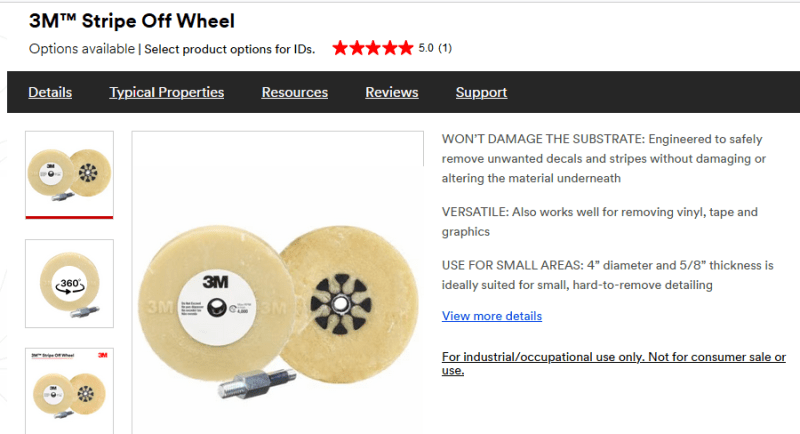The image size is (800, 434).
Task: Click the View more details link
Action: point(491,316)
